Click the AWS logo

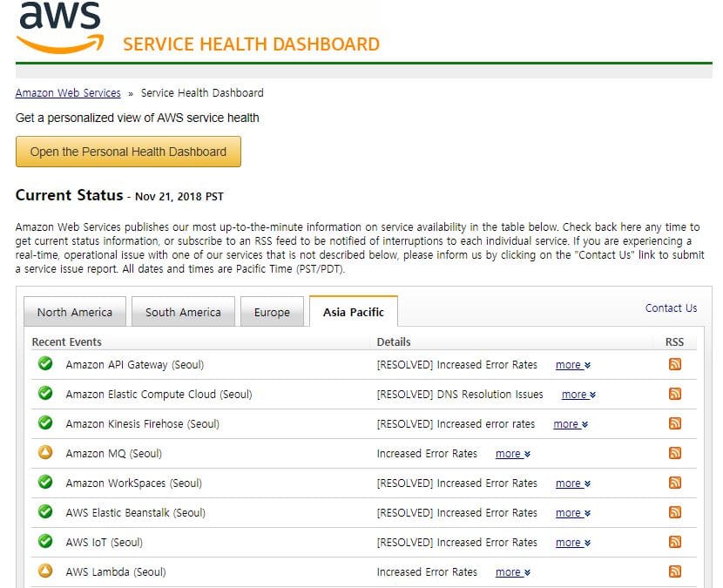click(60, 27)
